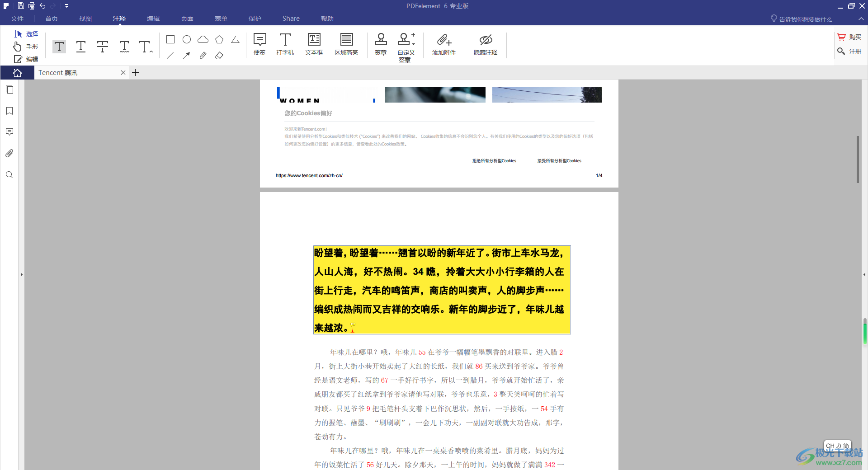Click the 购买 purchase button
Viewport: 868px width, 470px height.
[849, 37]
